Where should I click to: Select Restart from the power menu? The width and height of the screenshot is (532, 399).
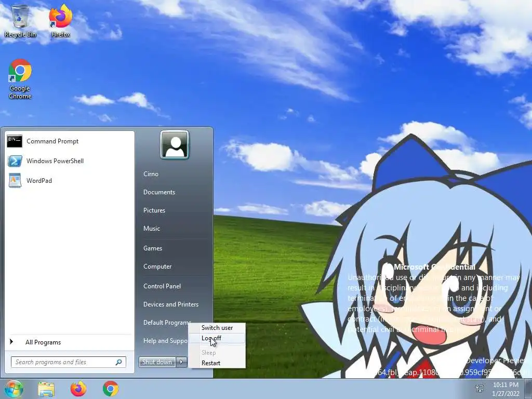(x=217, y=363)
